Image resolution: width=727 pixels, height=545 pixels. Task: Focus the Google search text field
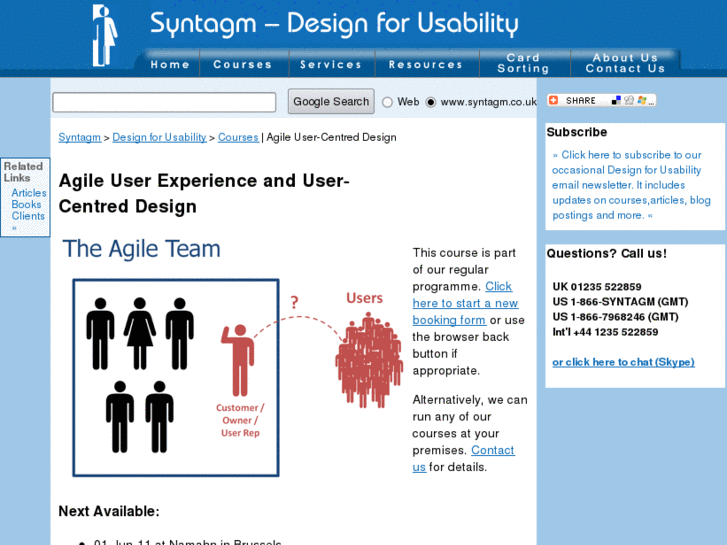tap(164, 102)
